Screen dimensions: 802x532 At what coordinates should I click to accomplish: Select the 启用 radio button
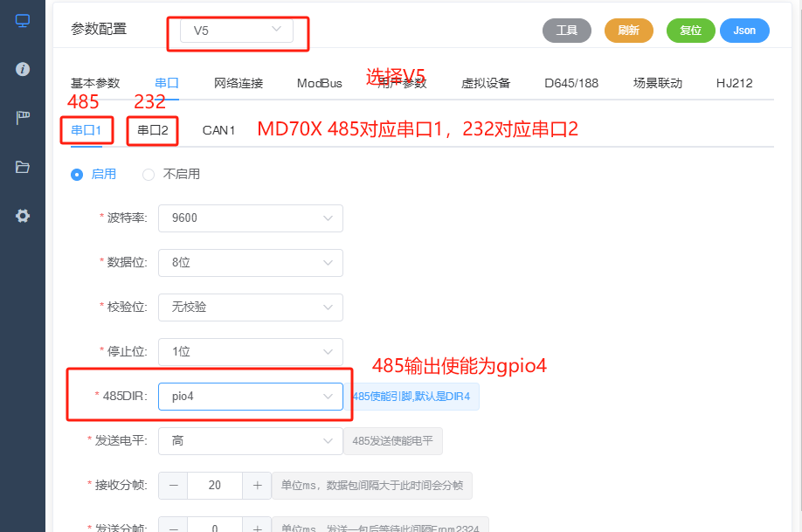click(x=77, y=174)
